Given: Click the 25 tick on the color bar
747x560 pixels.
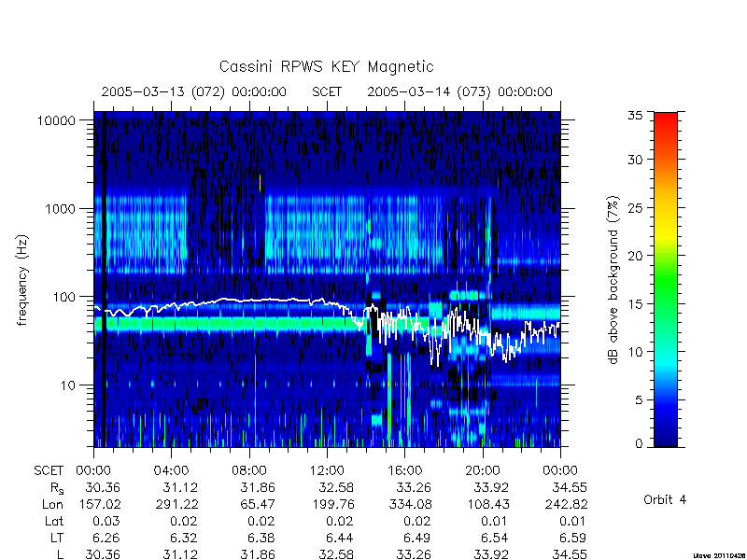Looking at the screenshot, I should click(635, 207).
